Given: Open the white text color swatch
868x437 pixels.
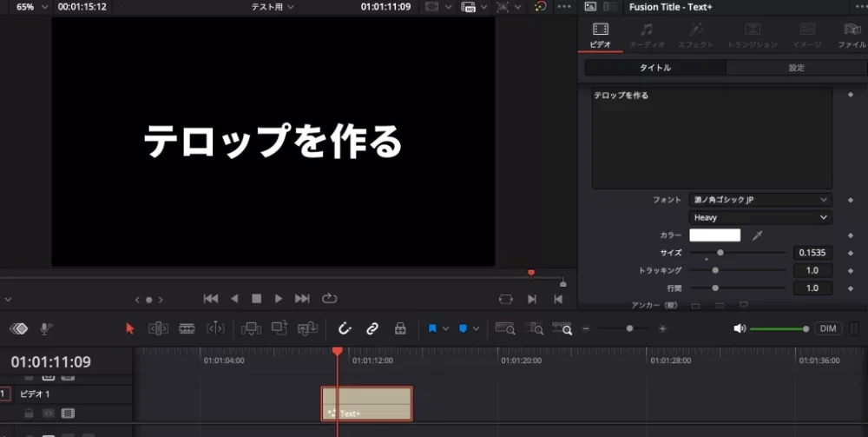Looking at the screenshot, I should [x=714, y=235].
